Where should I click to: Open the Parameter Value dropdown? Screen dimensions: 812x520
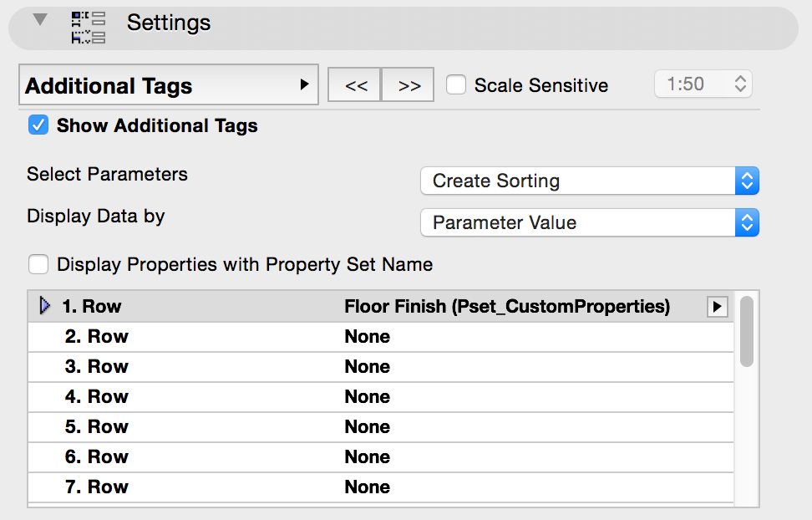[x=589, y=222]
